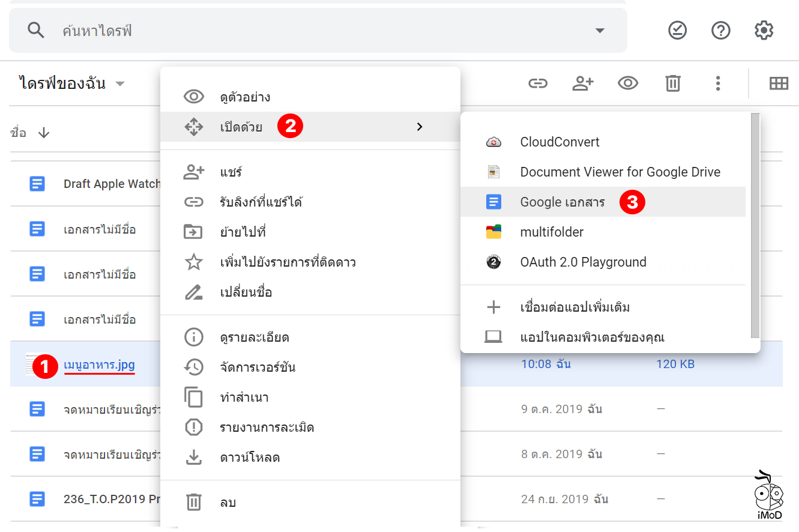Click the ค้นหาไดรฟ์ search field

tap(300, 31)
